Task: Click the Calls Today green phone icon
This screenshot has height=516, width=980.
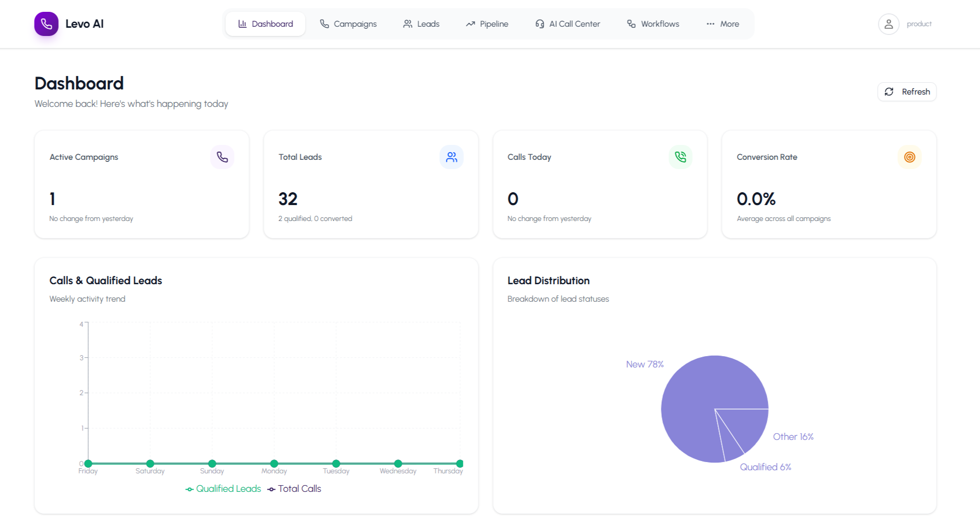Action: tap(680, 157)
